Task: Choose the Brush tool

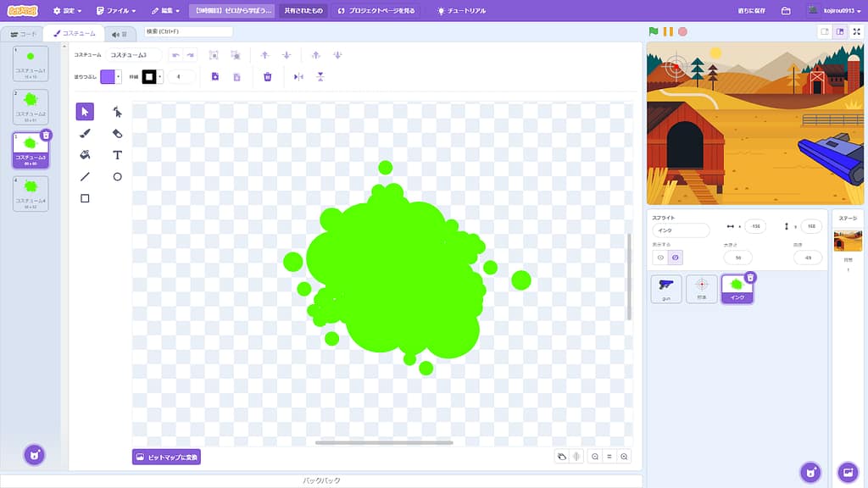Action: point(85,134)
